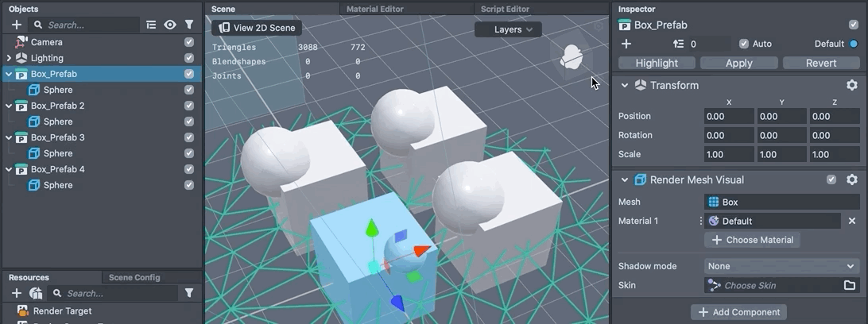Open Transform component settings gear
The image size is (868, 324).
[851, 85]
